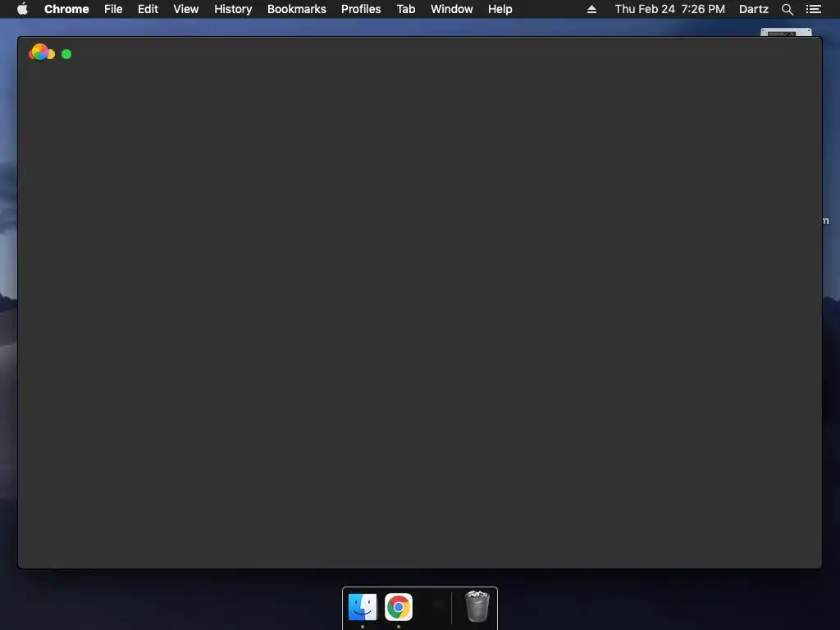Open Spotlight search magnifier icon
840x630 pixels.
[x=787, y=9]
